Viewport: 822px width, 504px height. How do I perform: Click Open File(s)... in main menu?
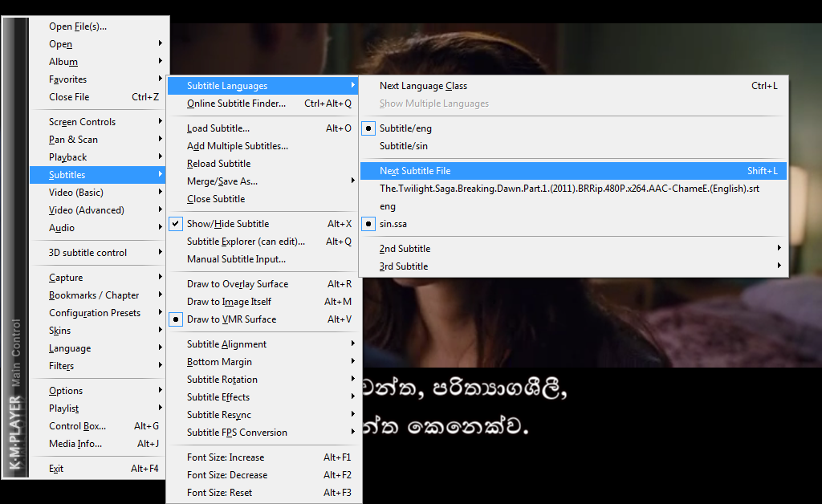pos(98,26)
